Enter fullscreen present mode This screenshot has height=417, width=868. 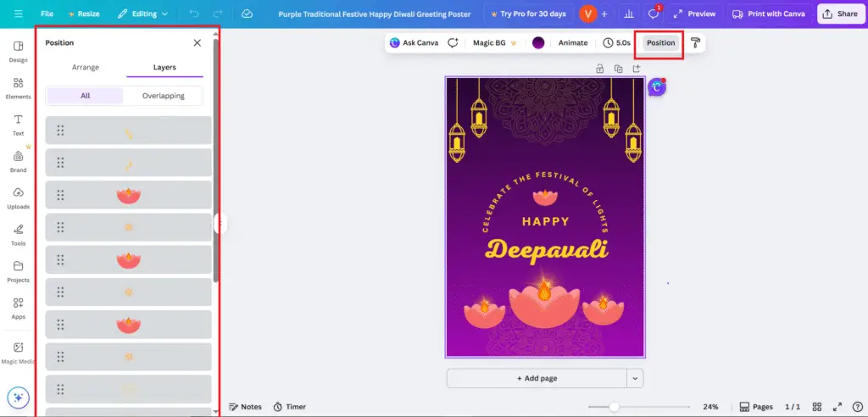pos(837,407)
